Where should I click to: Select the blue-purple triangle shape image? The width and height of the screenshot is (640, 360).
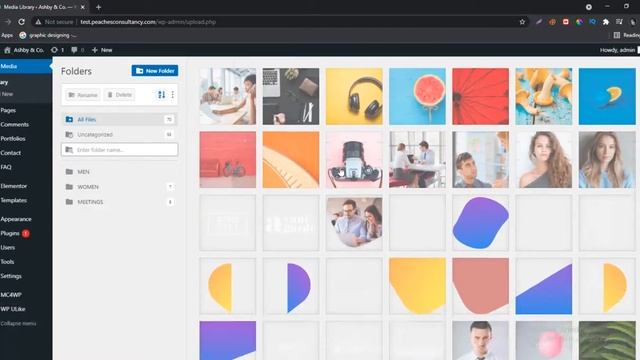pyautogui.click(x=544, y=286)
